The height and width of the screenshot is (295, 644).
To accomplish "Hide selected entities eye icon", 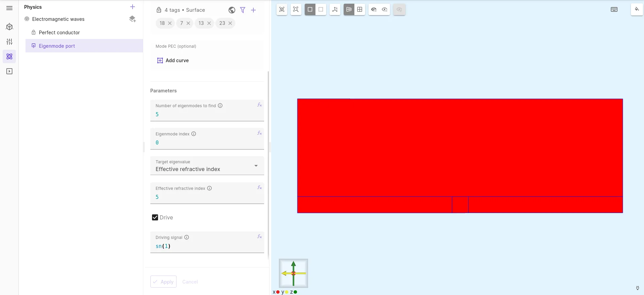I will pos(374,9).
